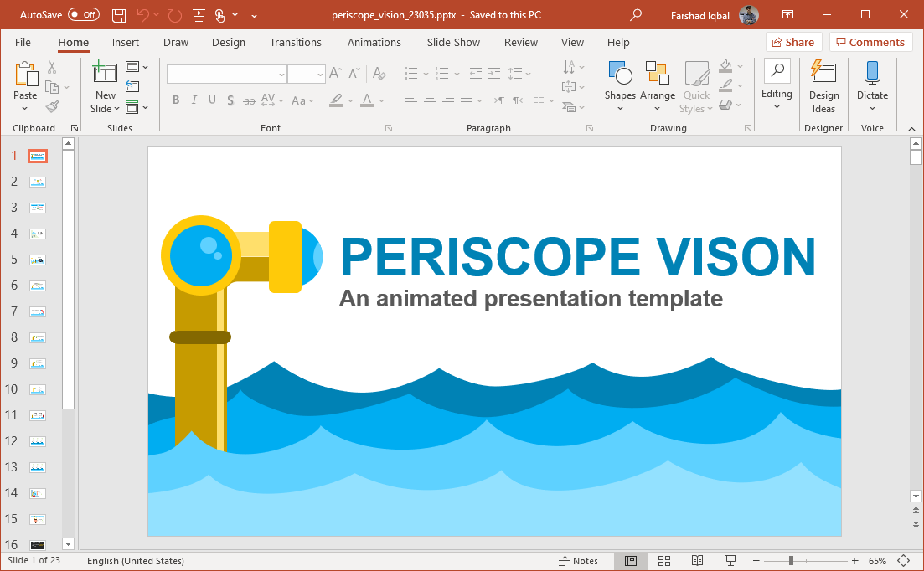Image resolution: width=924 pixels, height=571 pixels.
Task: Click the Strikethrough icon
Action: pyautogui.click(x=250, y=100)
